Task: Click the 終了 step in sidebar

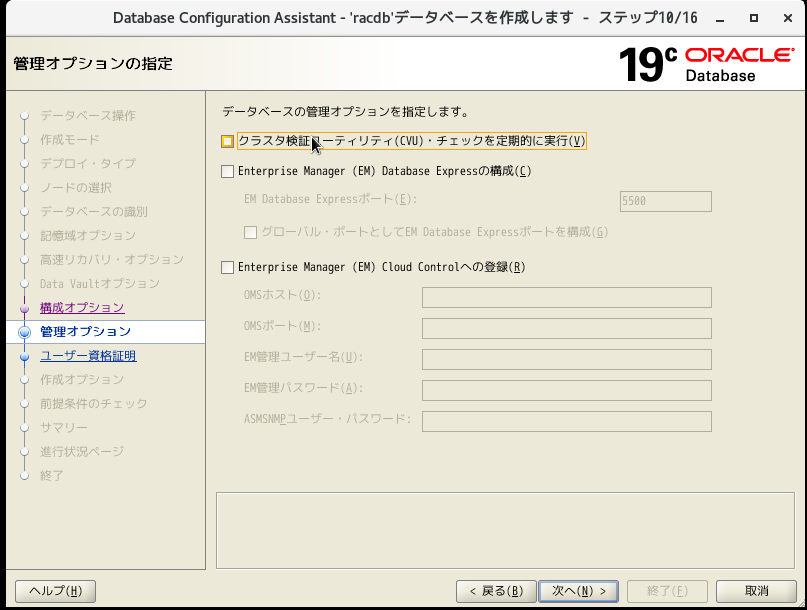Action: tap(52, 476)
